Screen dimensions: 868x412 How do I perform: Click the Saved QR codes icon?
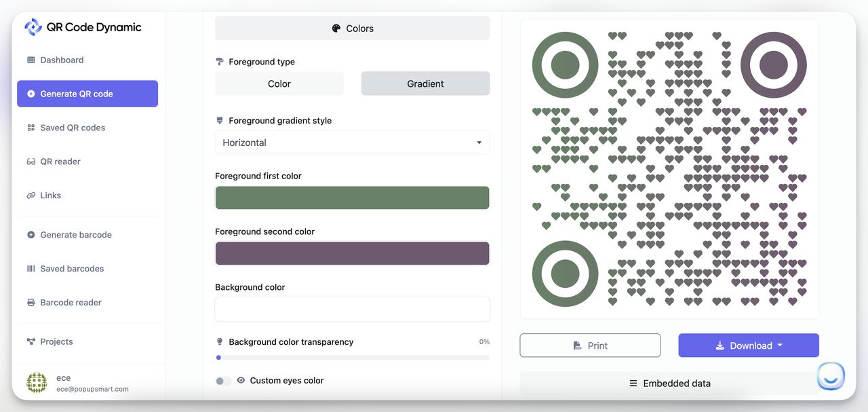[x=31, y=128]
